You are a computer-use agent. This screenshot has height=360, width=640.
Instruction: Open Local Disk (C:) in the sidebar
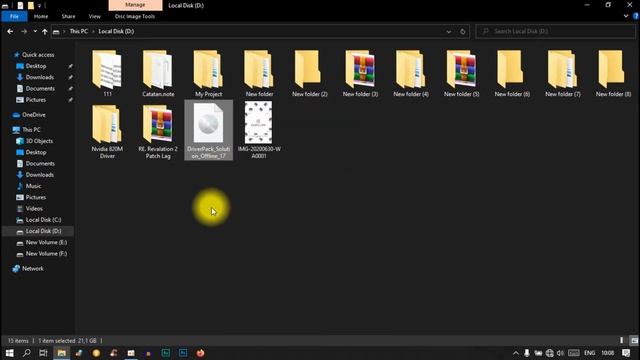[43, 220]
